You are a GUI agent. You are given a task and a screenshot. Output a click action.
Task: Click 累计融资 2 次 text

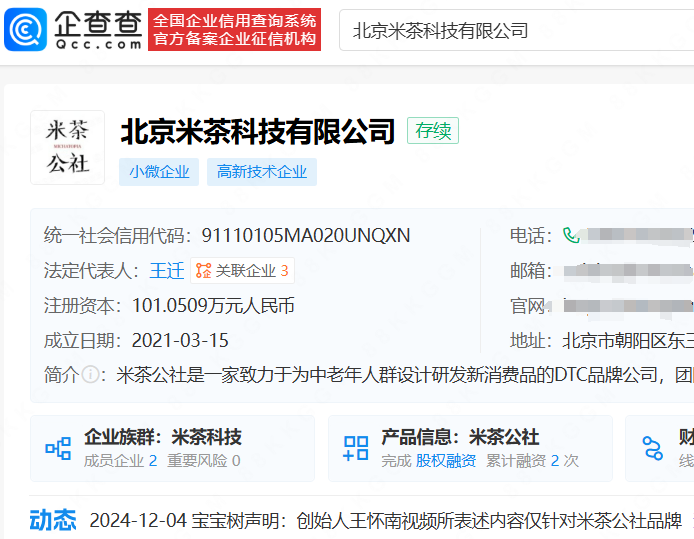pyautogui.click(x=532, y=461)
